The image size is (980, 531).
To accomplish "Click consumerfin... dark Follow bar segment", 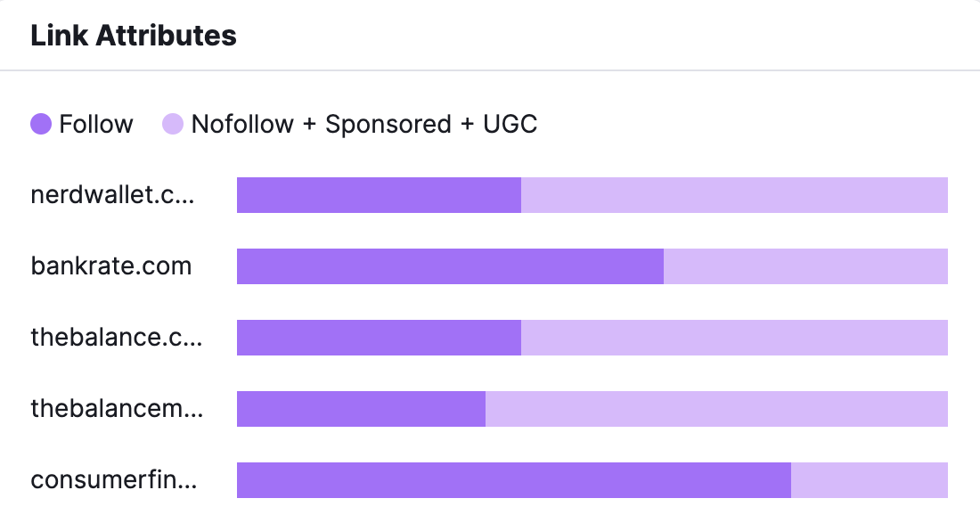I will pos(514,480).
